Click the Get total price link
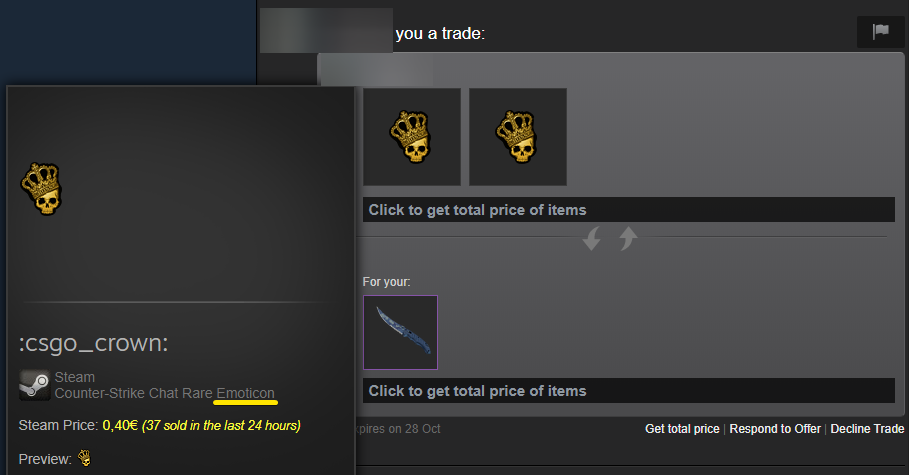This screenshot has width=909, height=475. click(682, 429)
